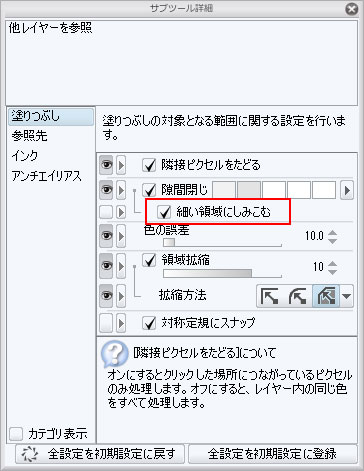The image size is (364, 471).
Task: Adjust the 領域拡縮 slider
Action: pos(222,273)
